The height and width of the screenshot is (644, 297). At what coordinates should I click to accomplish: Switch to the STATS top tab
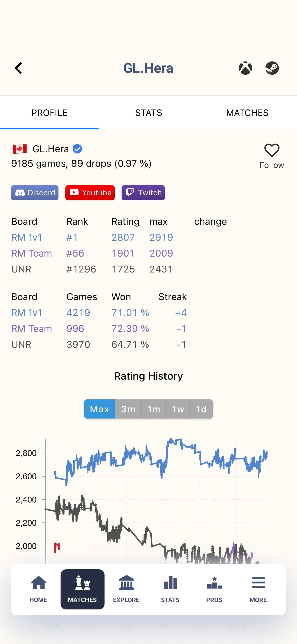pos(148,113)
